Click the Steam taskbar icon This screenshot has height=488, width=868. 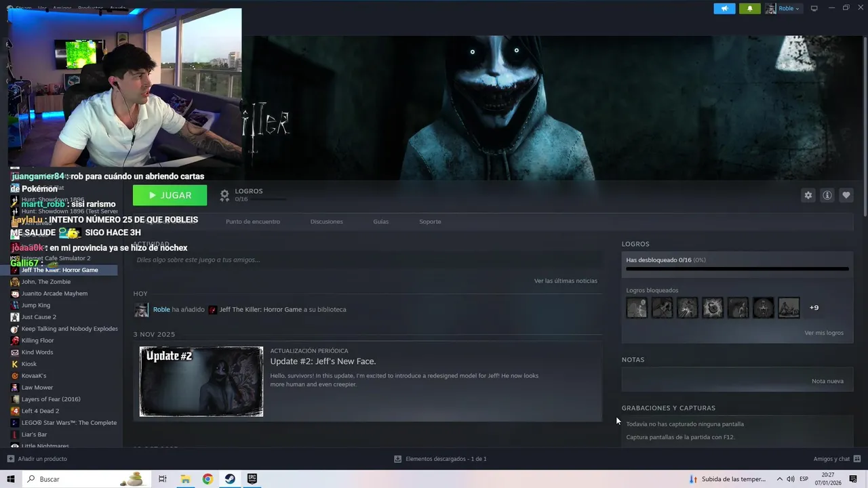point(230,479)
